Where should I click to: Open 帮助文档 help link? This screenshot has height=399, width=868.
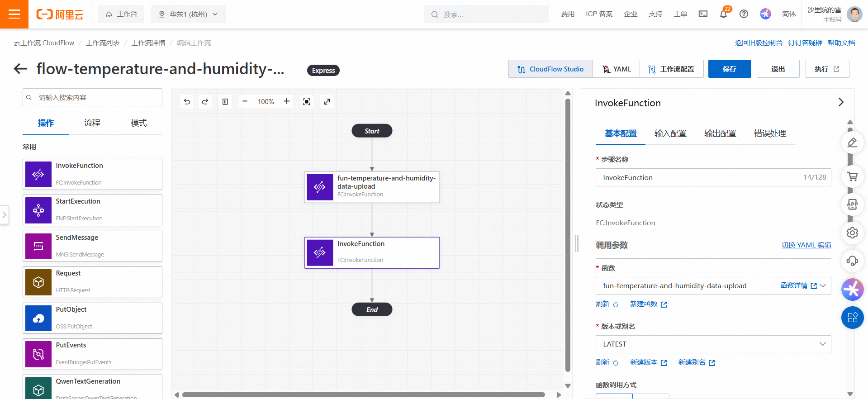click(841, 43)
